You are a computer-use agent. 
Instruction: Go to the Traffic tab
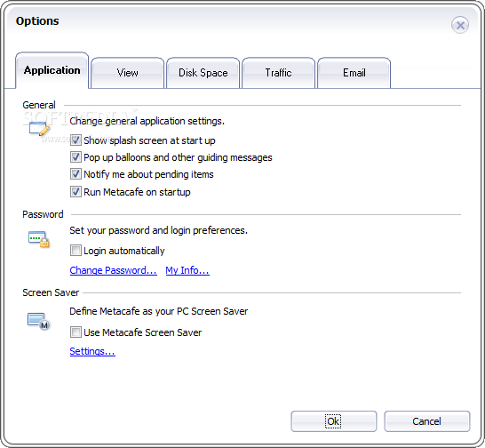click(x=278, y=73)
